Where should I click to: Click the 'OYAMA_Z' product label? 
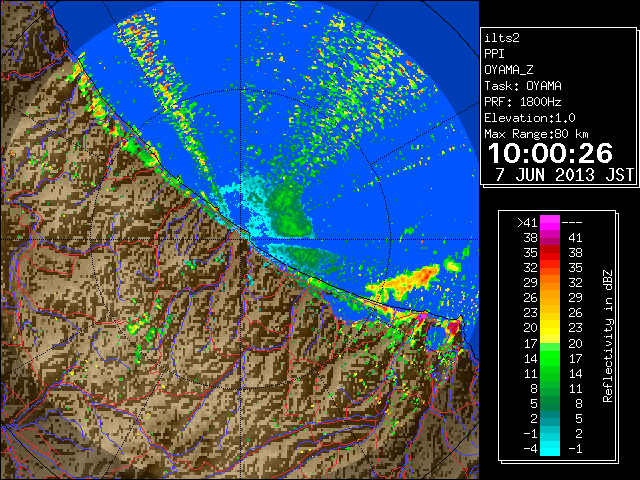pyautogui.click(x=509, y=70)
